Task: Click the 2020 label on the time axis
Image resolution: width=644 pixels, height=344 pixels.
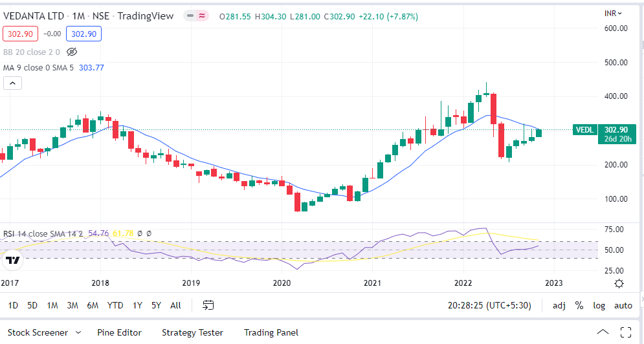Action: pos(282,283)
